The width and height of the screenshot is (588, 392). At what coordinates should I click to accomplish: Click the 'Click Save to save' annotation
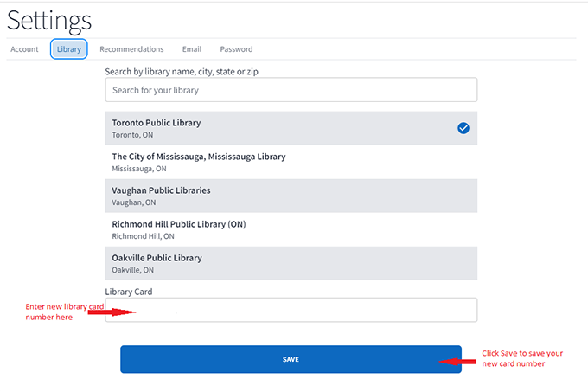pos(522,358)
